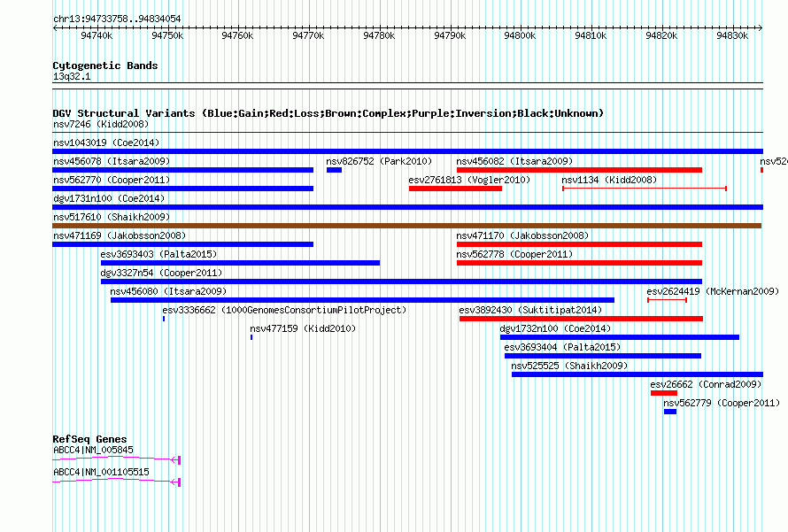The image size is (788, 532).
Task: Open gene label ABCC4|NM_005845
Action: click(x=94, y=450)
